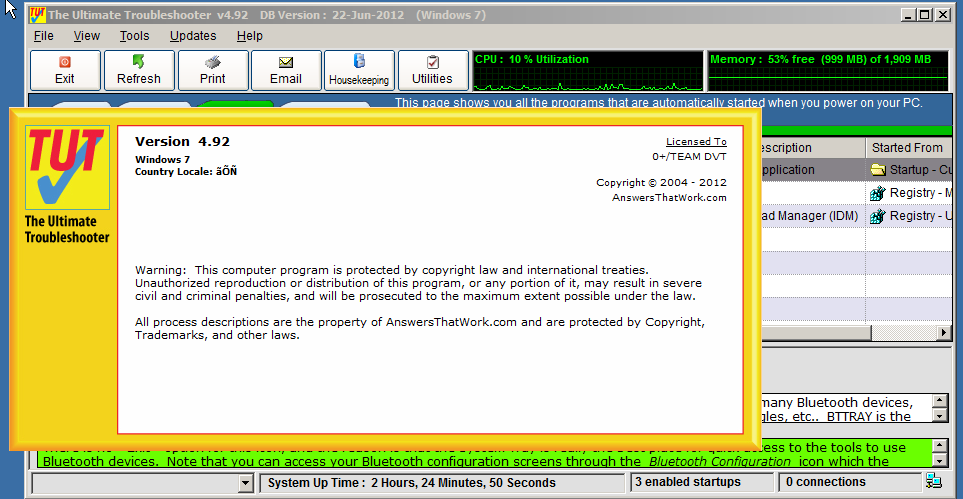Click the System Up Time status field
The image size is (963, 499).
click(442, 483)
